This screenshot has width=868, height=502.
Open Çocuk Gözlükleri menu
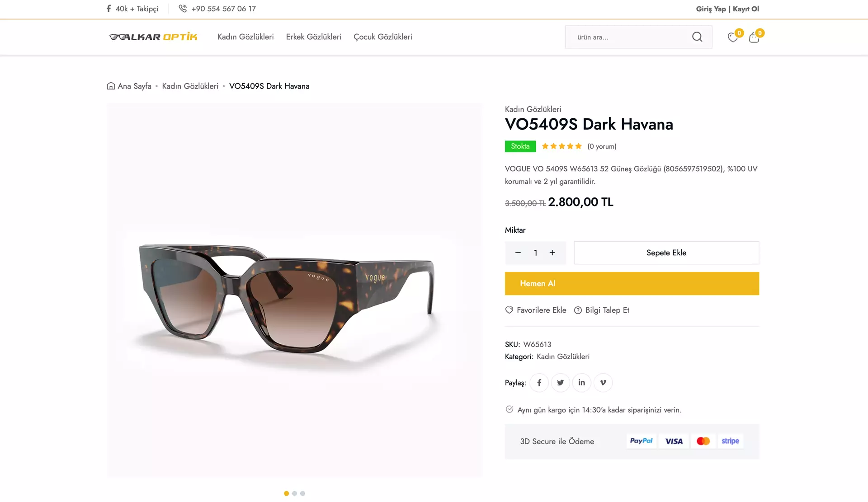[382, 37]
